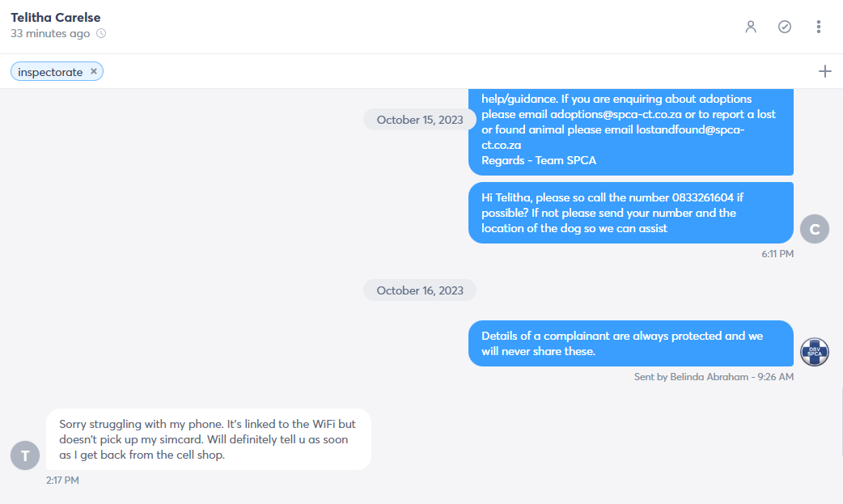Click the Telitha Carelse contact name
The width and height of the screenshot is (843, 504).
55,17
